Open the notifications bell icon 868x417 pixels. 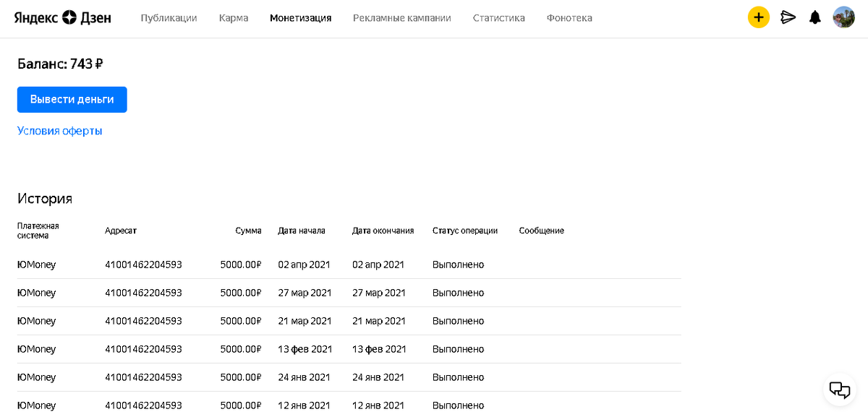815,17
